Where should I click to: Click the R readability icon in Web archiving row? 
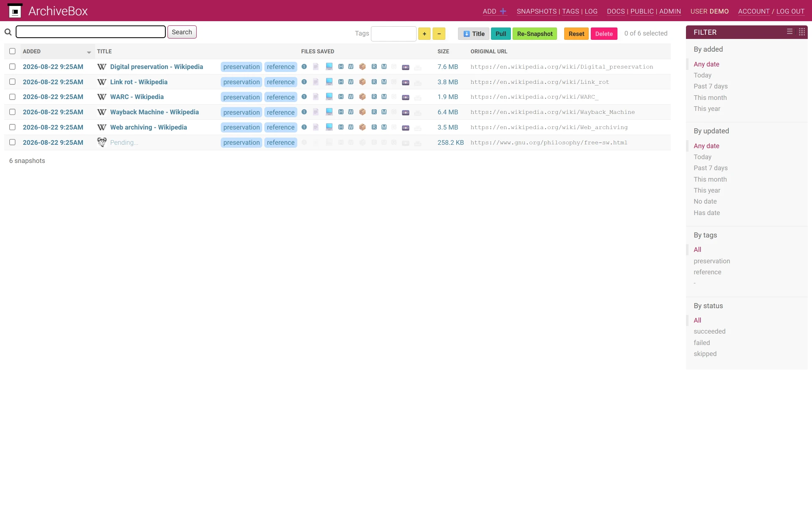pos(374,127)
